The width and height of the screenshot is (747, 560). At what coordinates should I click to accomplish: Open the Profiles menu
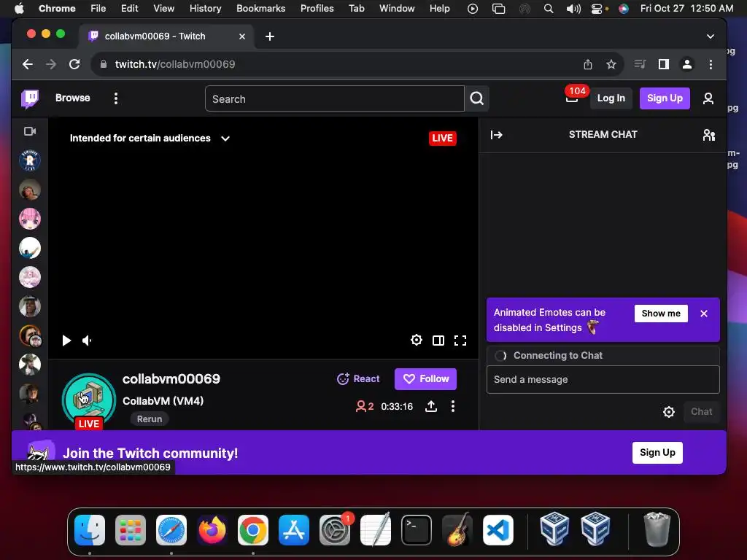[317, 8]
